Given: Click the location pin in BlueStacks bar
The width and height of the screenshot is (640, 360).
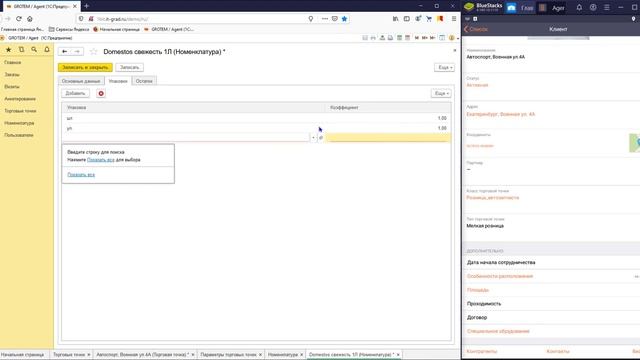Looking at the screenshot, I should click(633, 19).
